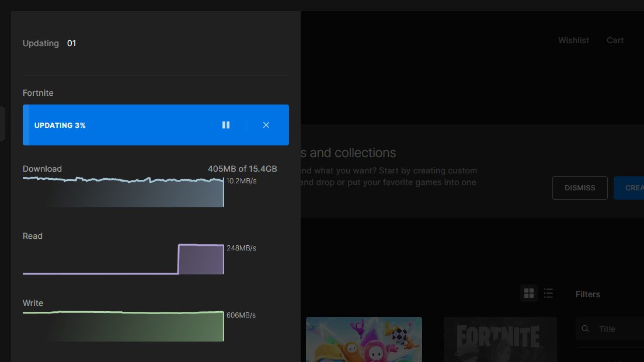Click the search magnifier icon
644x362 pixels.
tap(585, 328)
